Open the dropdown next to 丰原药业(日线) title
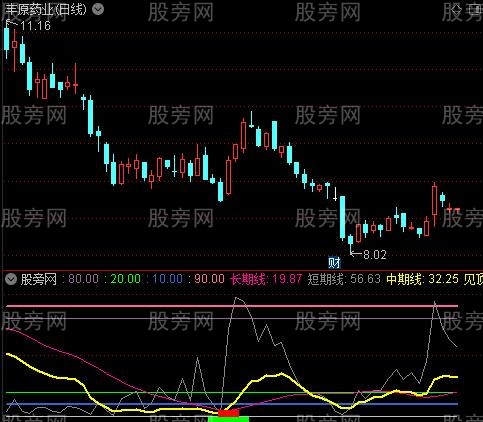 [98, 9]
